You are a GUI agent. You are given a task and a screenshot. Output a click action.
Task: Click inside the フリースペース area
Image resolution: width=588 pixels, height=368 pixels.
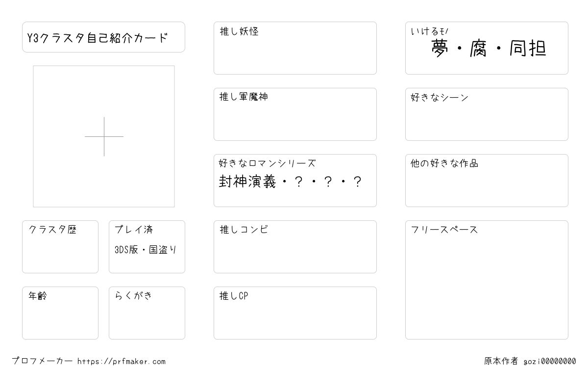[x=487, y=280]
